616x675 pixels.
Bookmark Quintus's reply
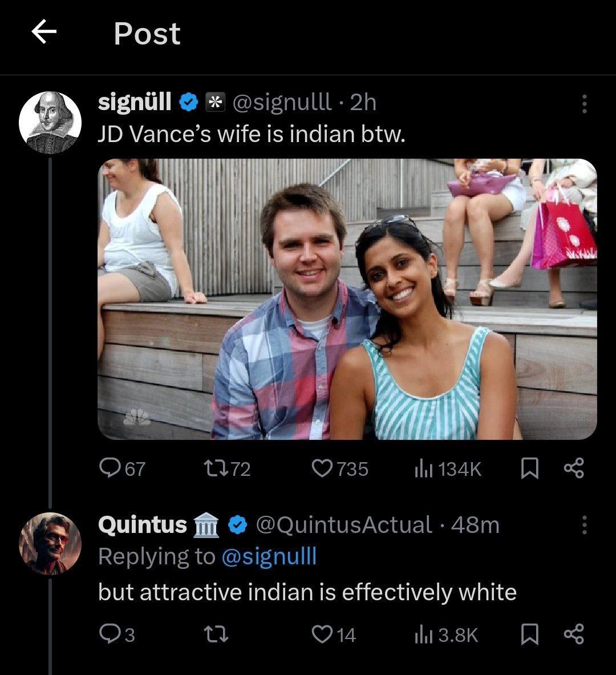pyautogui.click(x=530, y=634)
